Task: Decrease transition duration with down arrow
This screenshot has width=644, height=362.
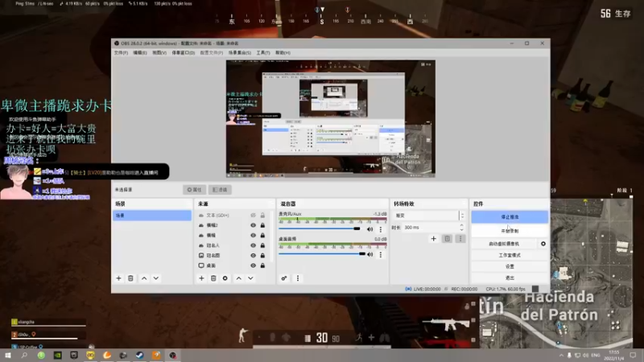Action: click(461, 230)
